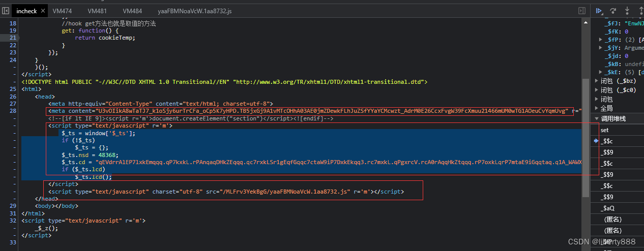644x251 pixels.
Task: Click the return cookieTemp statement
Action: point(105,38)
